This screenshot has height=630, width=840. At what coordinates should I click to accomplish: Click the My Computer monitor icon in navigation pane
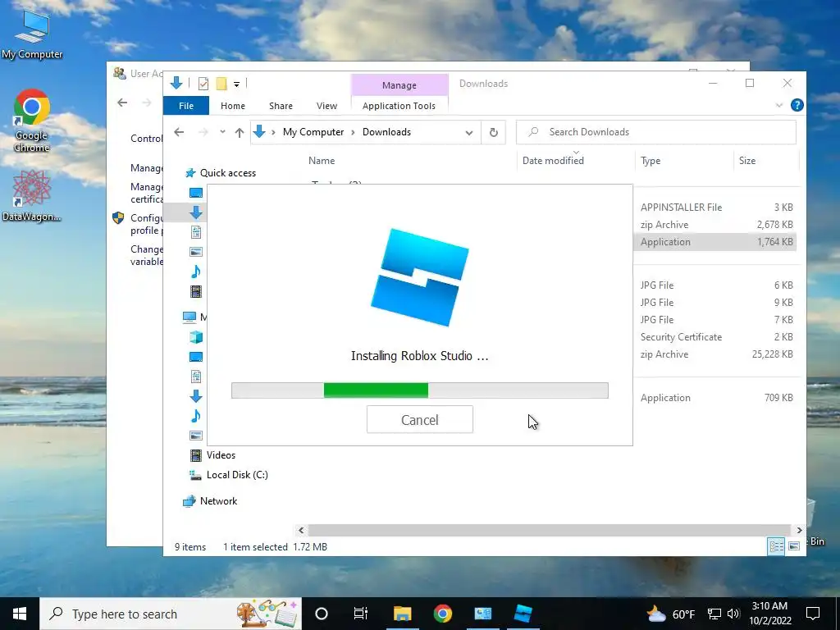(189, 317)
